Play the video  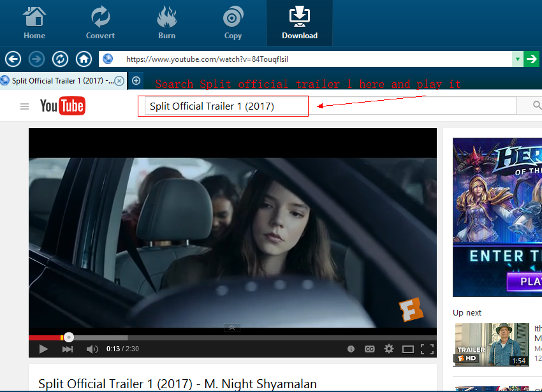(43, 349)
